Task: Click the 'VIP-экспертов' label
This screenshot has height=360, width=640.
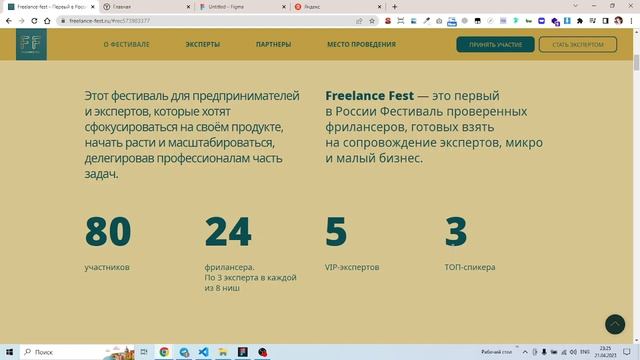Action: tap(352, 267)
